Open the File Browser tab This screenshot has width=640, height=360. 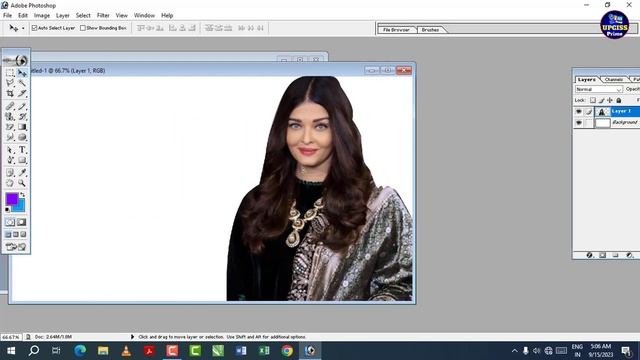pos(396,30)
